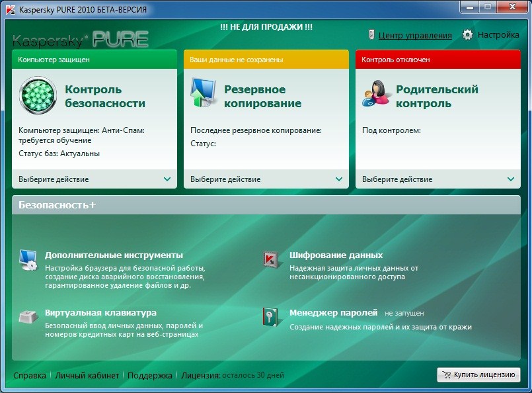Open the Справка link
This screenshot has width=532, height=393.
30,376
